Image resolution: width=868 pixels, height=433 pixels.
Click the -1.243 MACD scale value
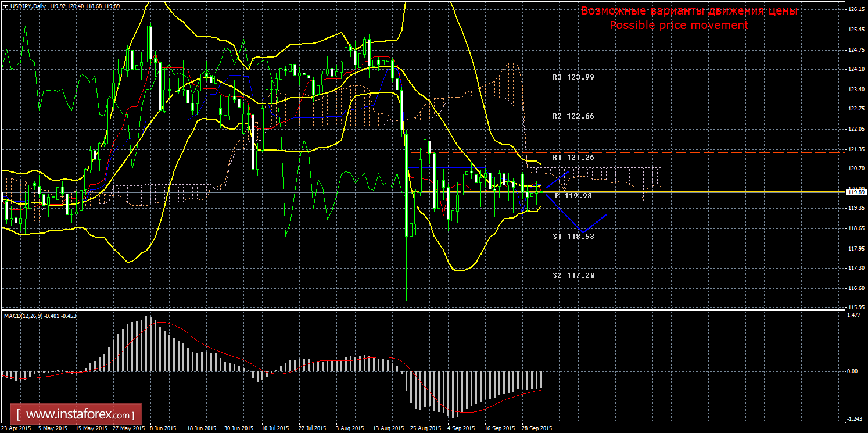click(854, 418)
